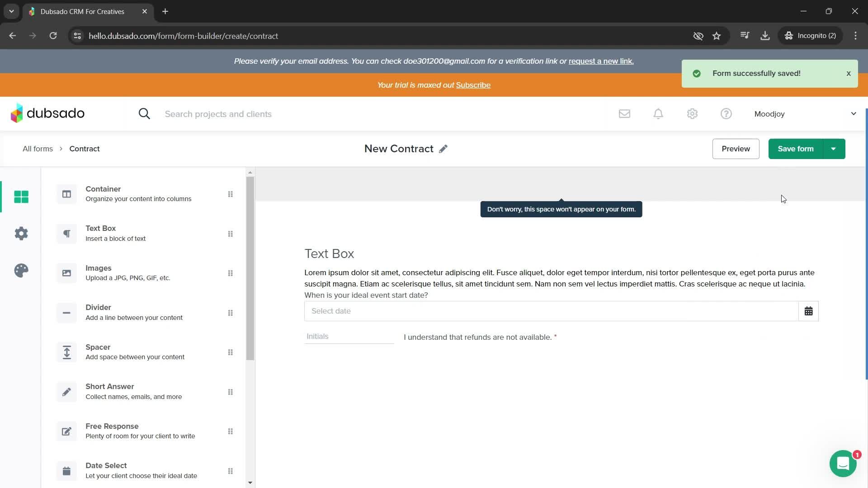Screen dimensions: 868x488
Task: Grab the Divider drag handle
Action: (230, 313)
